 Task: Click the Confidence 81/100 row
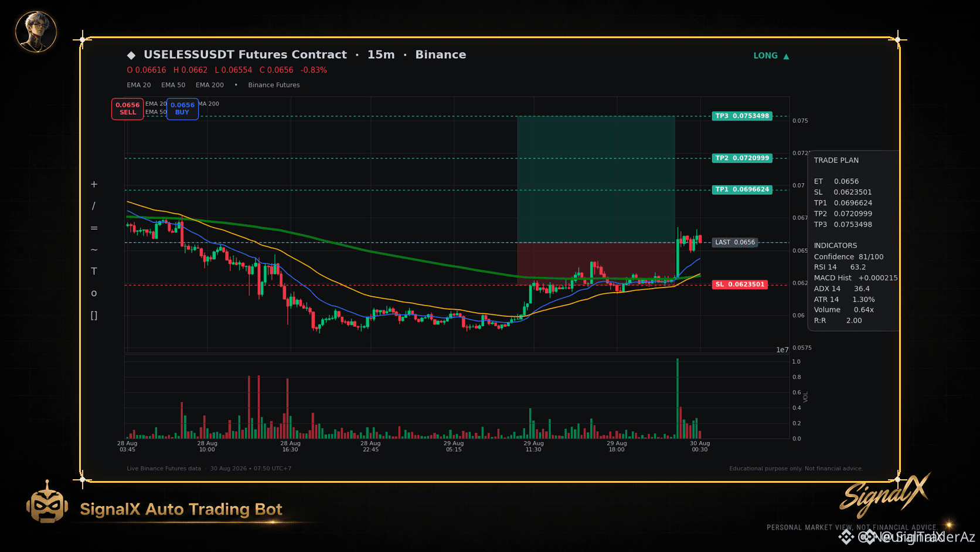click(x=849, y=257)
